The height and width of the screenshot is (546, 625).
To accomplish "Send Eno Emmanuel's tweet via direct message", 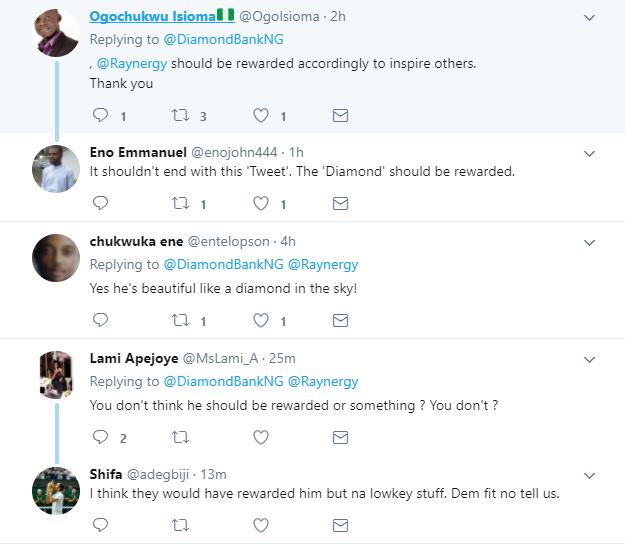I will [340, 204].
